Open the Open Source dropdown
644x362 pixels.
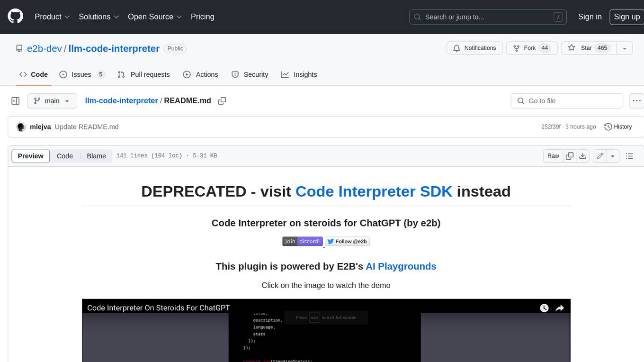155,17
